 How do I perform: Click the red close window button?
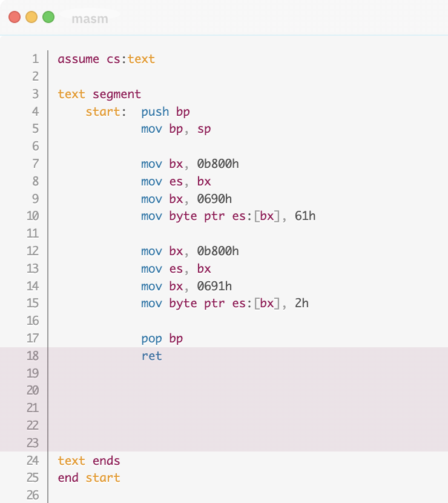(x=15, y=18)
